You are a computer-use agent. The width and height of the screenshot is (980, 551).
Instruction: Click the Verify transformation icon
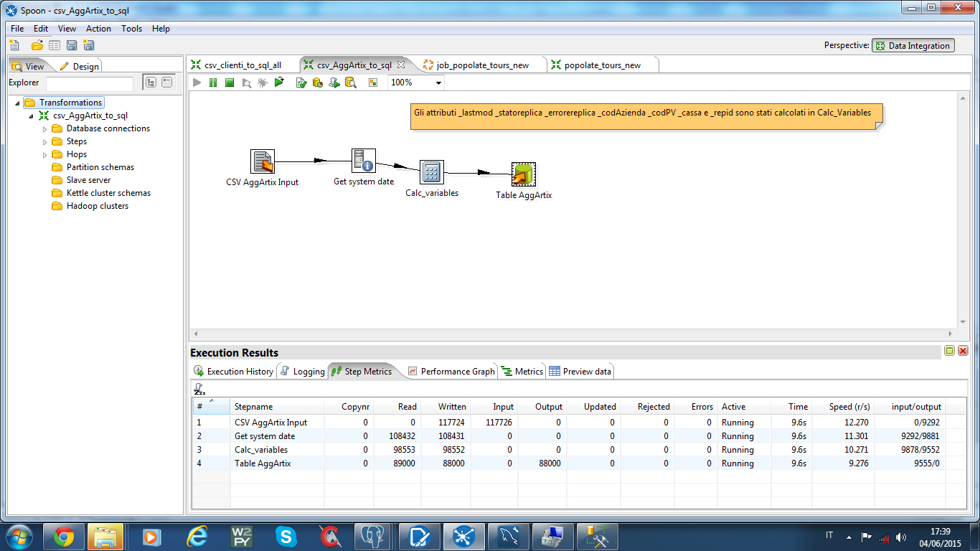(x=301, y=83)
